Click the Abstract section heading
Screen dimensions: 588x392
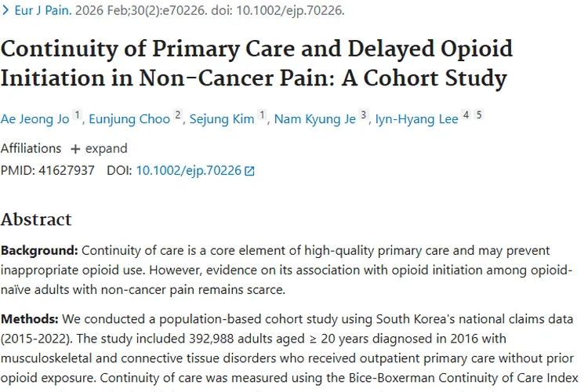pos(36,219)
